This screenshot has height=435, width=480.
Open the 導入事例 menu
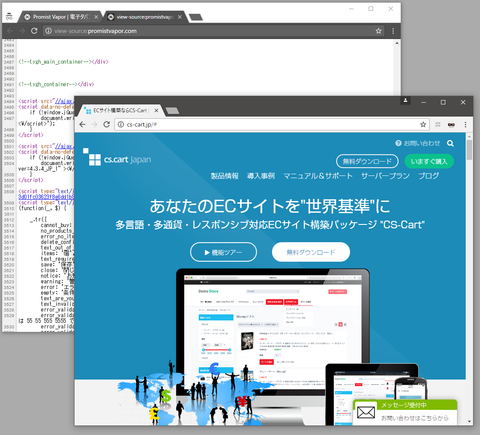(261, 176)
